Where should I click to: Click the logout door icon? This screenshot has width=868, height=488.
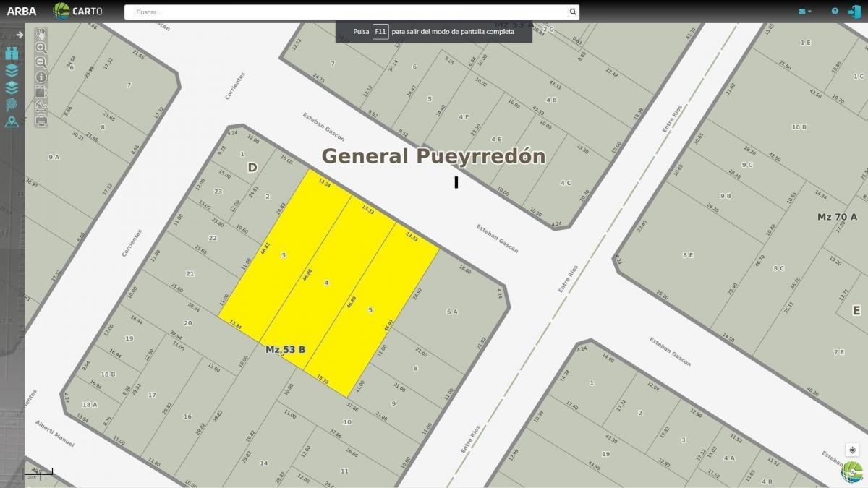855,12
